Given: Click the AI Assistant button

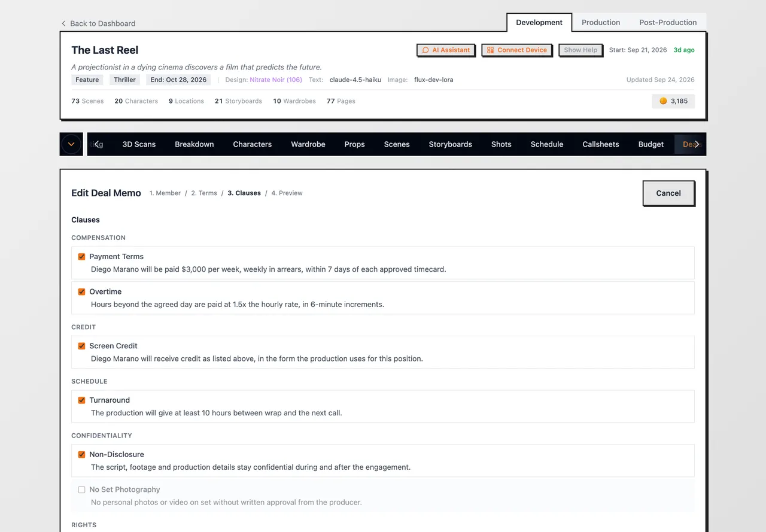Looking at the screenshot, I should point(446,50).
